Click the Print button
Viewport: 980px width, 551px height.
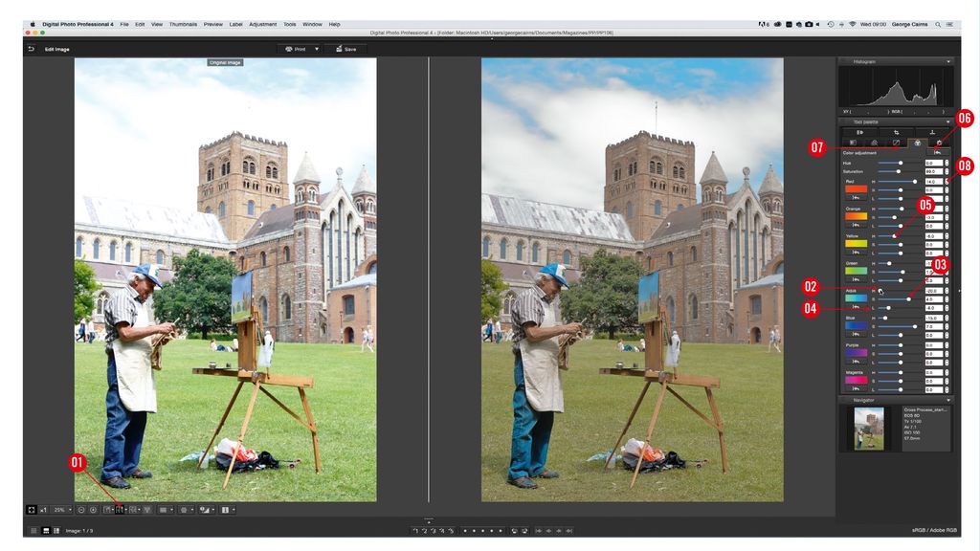pos(299,49)
